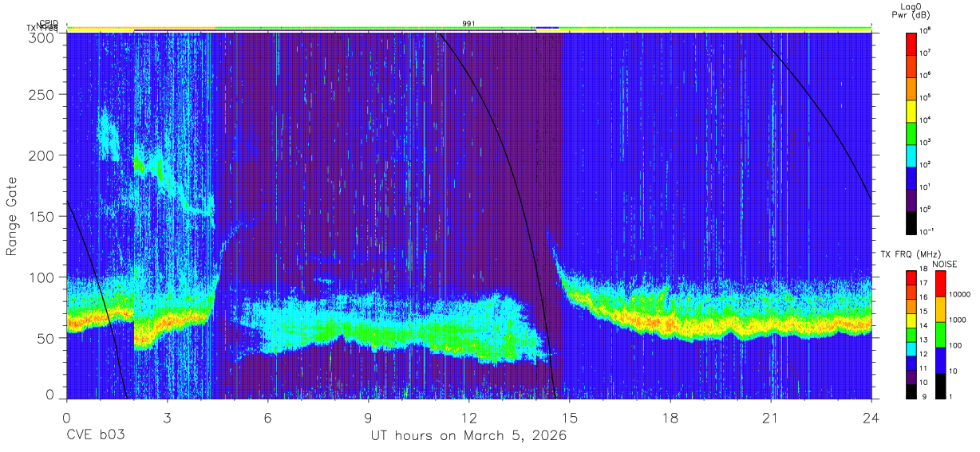Viewport: 980px width, 452px height.
Task: Click the '300' tick label on the Range Gate axis
Action: 41,37
